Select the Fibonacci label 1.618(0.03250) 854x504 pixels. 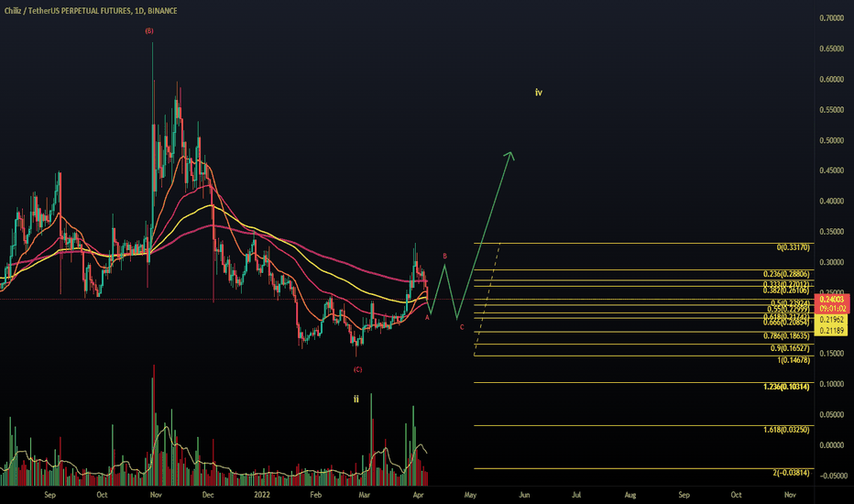pos(786,430)
